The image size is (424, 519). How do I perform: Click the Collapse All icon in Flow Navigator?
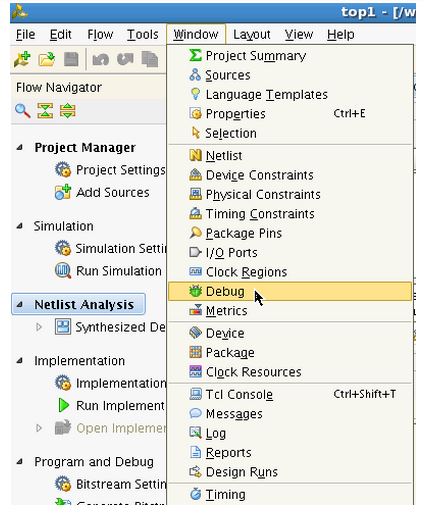[x=45, y=111]
